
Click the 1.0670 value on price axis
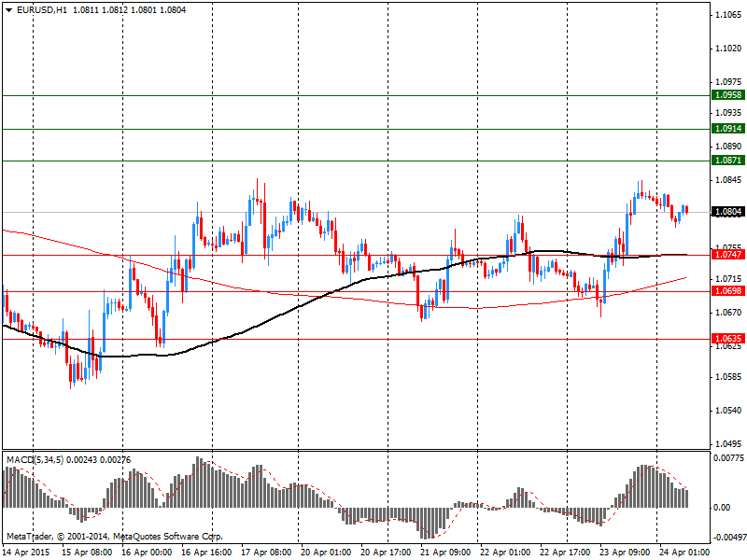click(728, 313)
